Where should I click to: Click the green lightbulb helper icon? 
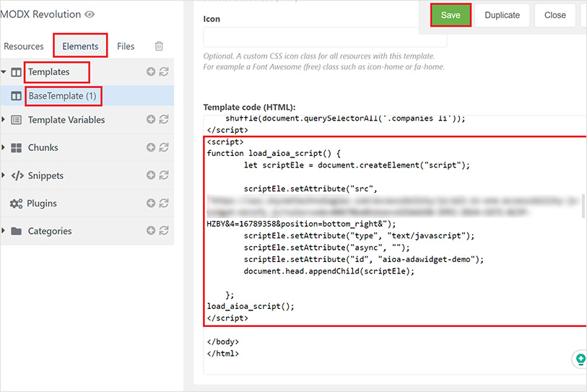[581, 360]
